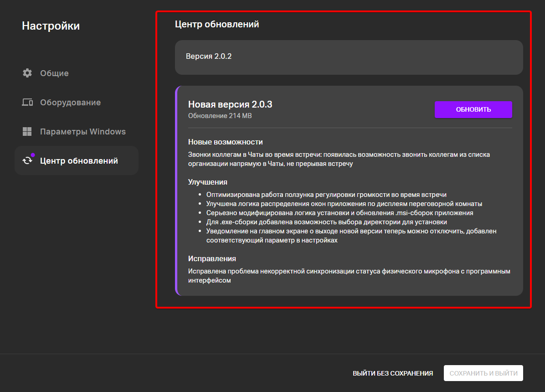Image resolution: width=545 pixels, height=392 pixels.
Task: Click the Настройки title in the sidebar
Action: point(51,26)
